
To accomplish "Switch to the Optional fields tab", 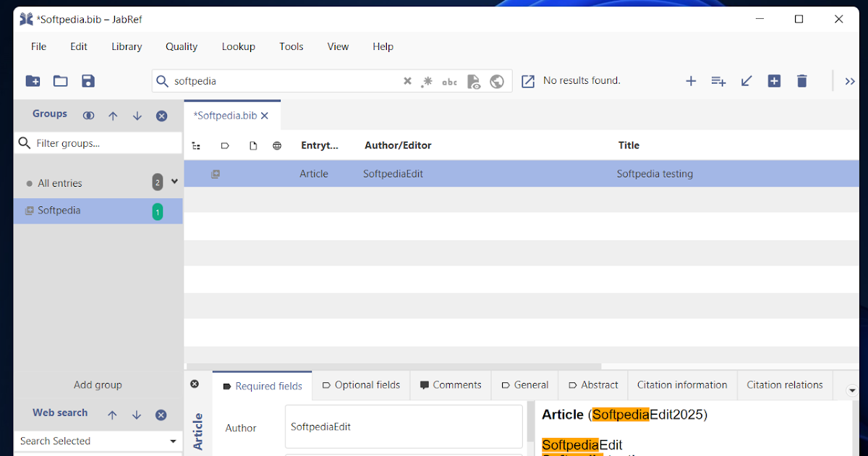I will pyautogui.click(x=361, y=385).
